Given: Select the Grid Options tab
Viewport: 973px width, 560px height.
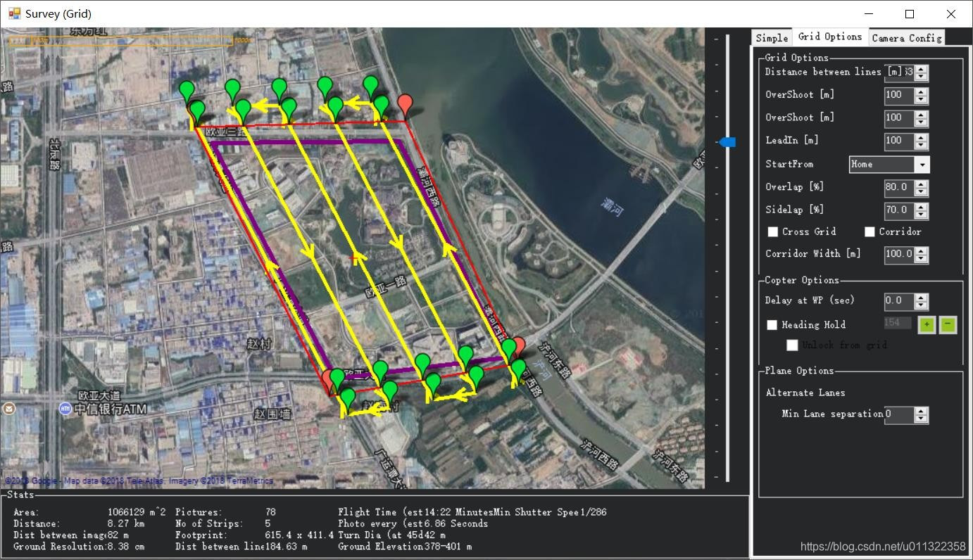Looking at the screenshot, I should 830,37.
